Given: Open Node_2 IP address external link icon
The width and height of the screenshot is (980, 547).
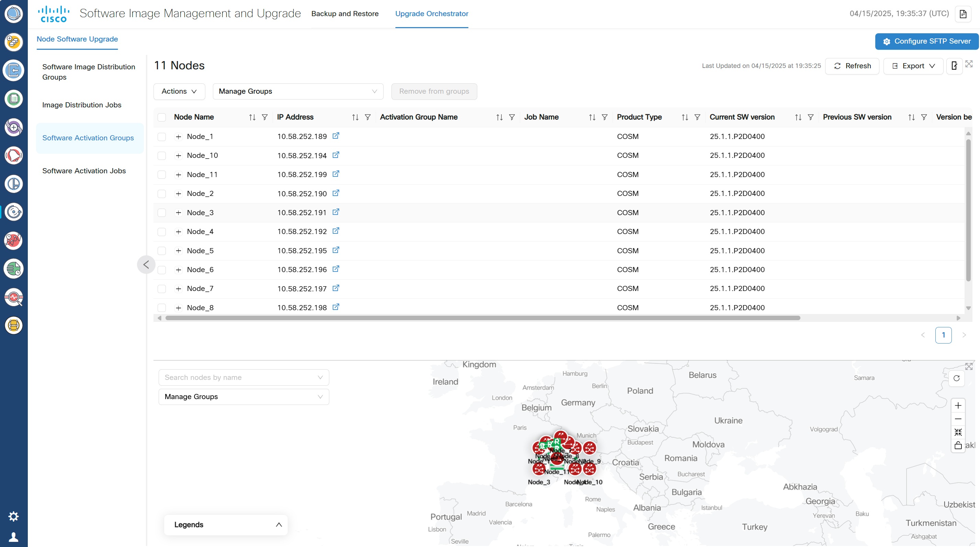Looking at the screenshot, I should click(335, 193).
